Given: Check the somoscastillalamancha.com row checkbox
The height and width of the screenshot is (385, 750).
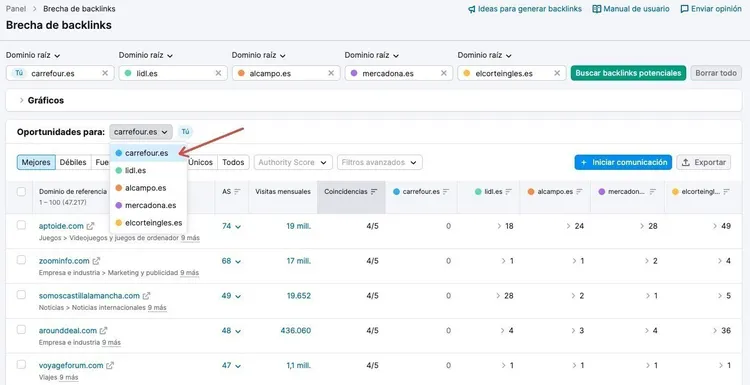Looking at the screenshot, I should click(21, 295).
